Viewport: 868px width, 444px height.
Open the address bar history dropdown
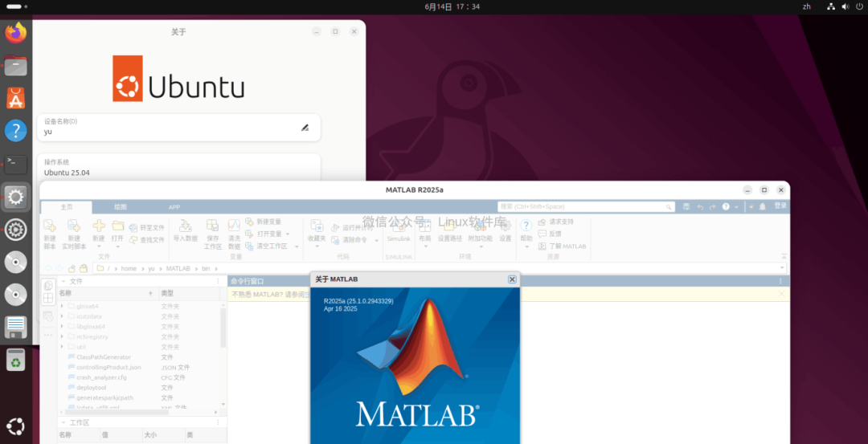point(782,269)
